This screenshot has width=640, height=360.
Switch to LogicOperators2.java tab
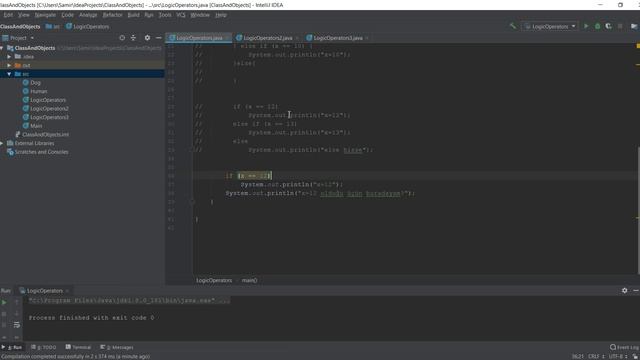point(267,38)
